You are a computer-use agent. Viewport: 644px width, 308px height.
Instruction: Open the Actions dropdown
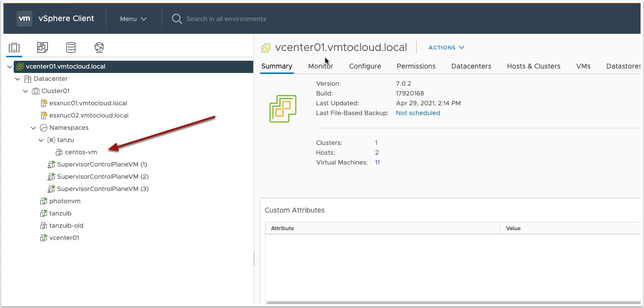446,47
